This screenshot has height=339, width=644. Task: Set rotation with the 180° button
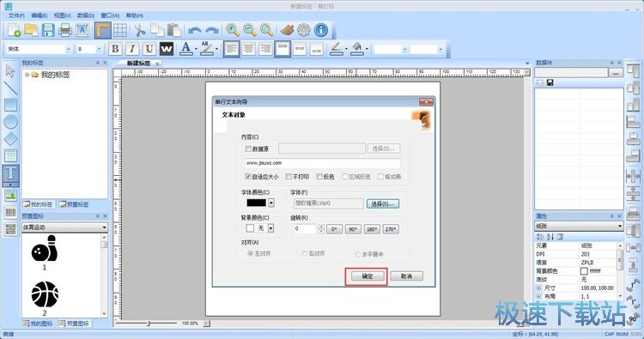(x=371, y=229)
